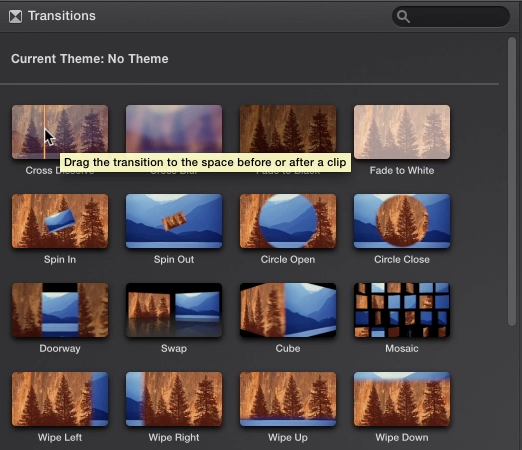This screenshot has height=450, width=522.
Task: Click the magnifier icon in search box
Action: click(403, 16)
